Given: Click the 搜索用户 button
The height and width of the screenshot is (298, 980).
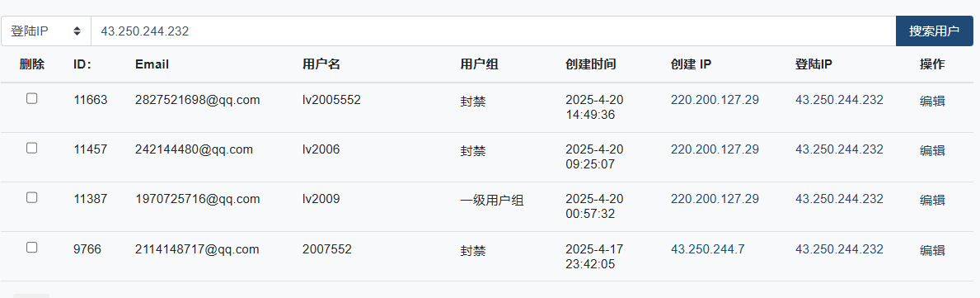Looking at the screenshot, I should [934, 31].
